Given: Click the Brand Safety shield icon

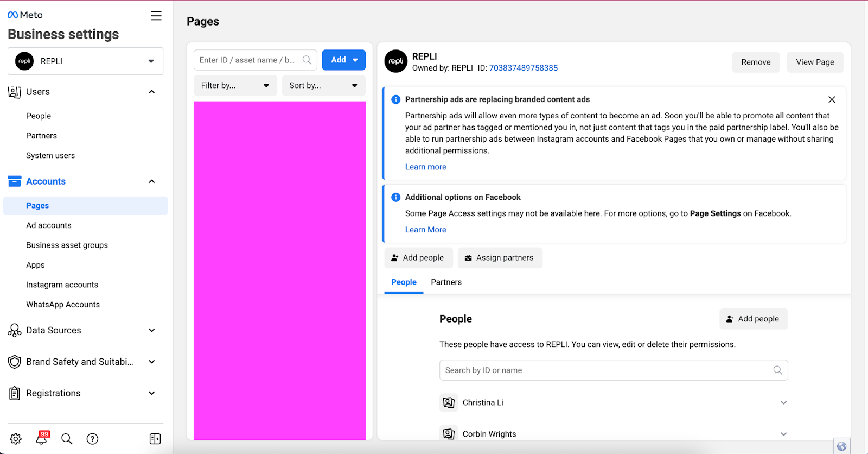Looking at the screenshot, I should coord(15,362).
